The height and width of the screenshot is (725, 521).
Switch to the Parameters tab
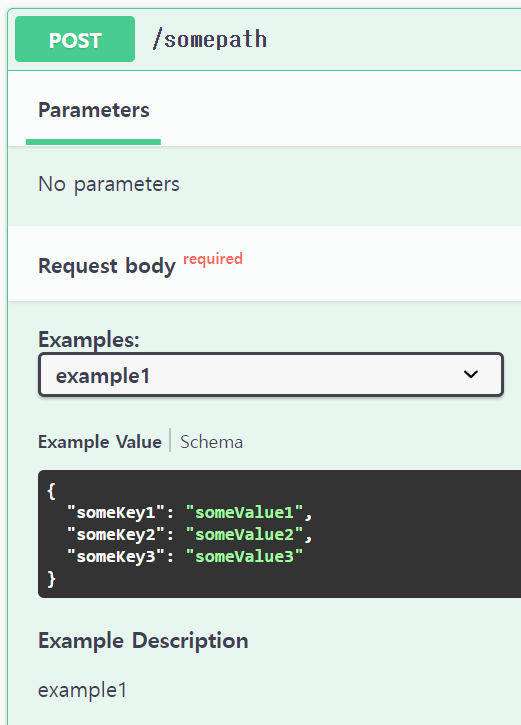(x=94, y=110)
